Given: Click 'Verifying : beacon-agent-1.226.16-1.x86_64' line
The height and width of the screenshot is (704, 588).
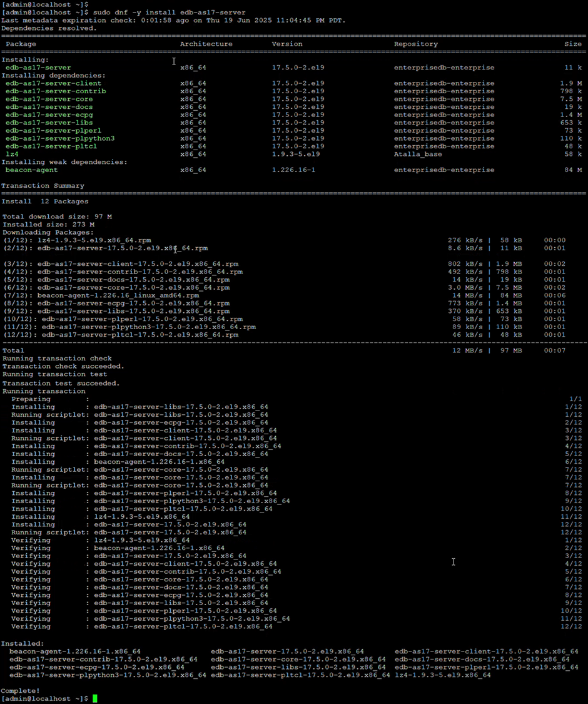Looking at the screenshot, I should coord(297,548).
